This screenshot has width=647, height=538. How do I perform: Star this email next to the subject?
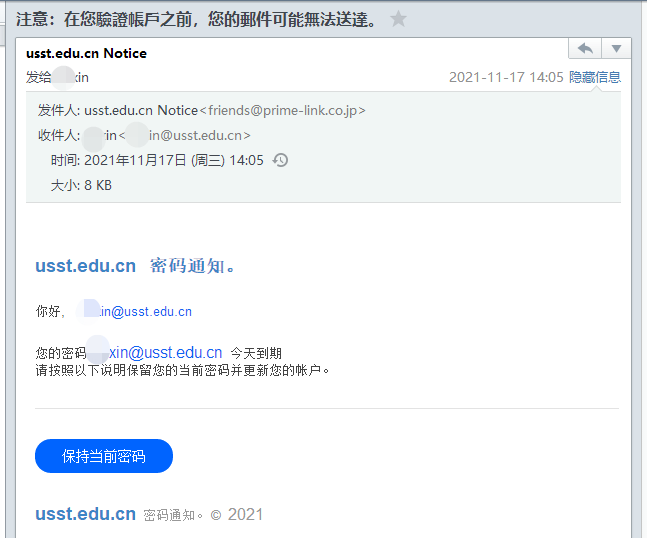tap(399, 19)
